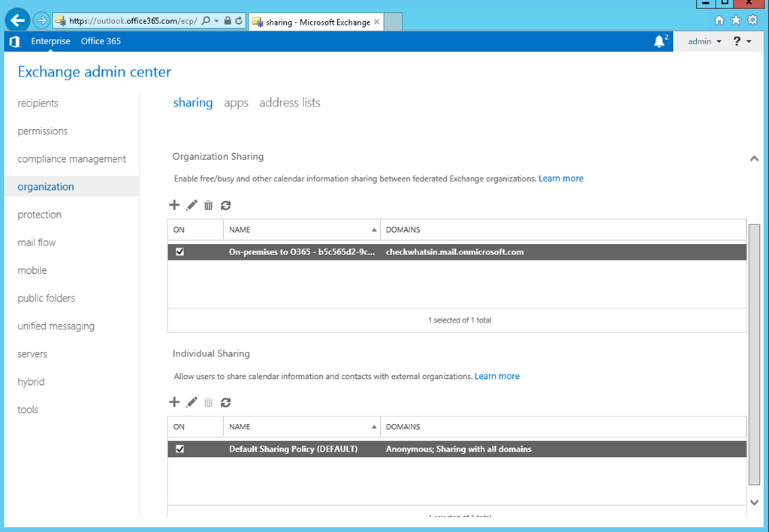This screenshot has width=769, height=532.
Task: Open the protection section
Action: tap(39, 215)
